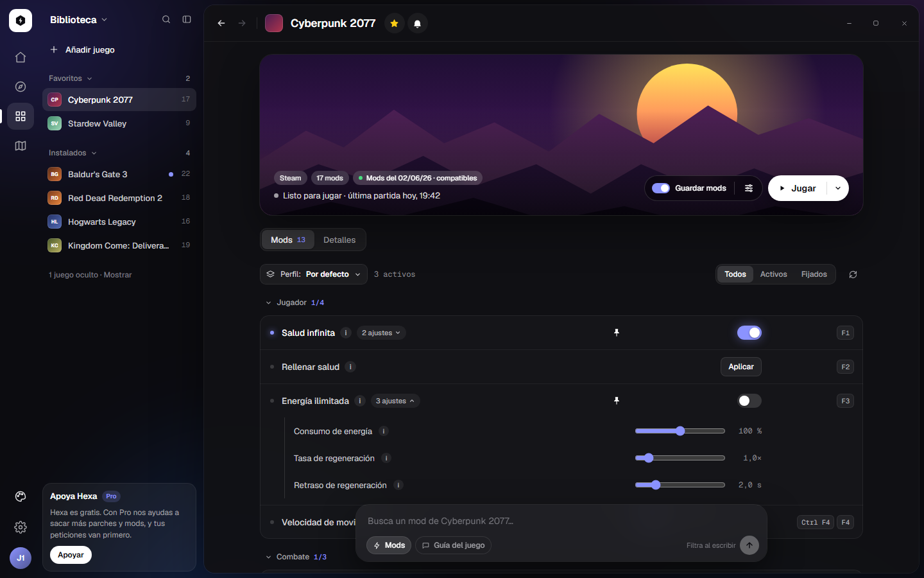Filter mods by Activos
This screenshot has height=578, width=924.
[774, 274]
